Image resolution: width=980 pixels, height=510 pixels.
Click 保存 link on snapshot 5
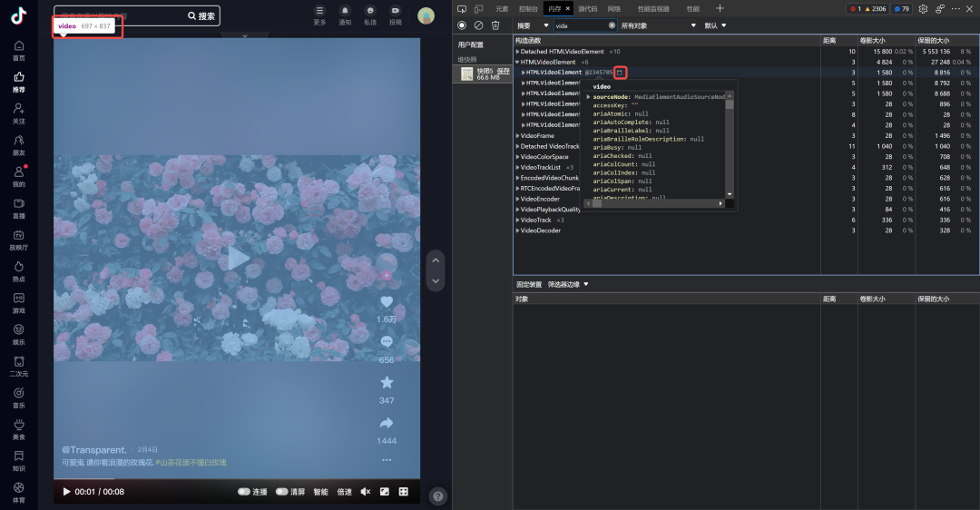tap(504, 71)
